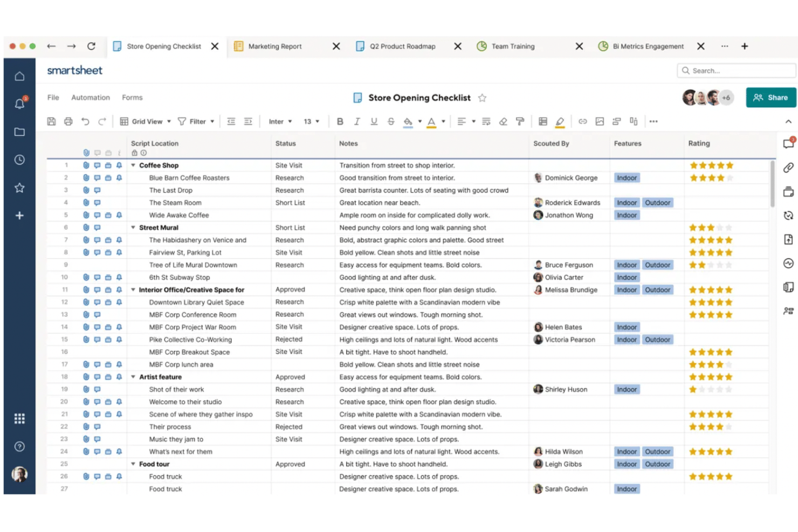Image resolution: width=798 pixels, height=532 pixels.
Task: Switch to Team Training tab
Action: [513, 46]
